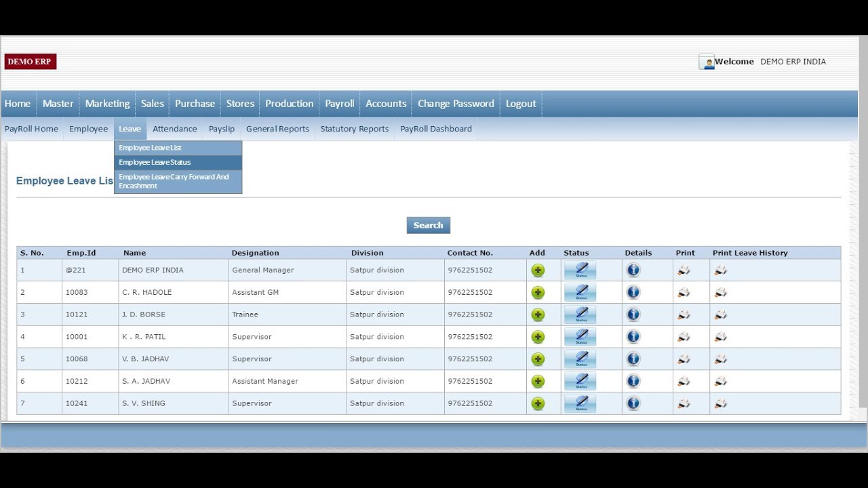
Task: Click Logout in the top menu
Action: click(x=521, y=104)
